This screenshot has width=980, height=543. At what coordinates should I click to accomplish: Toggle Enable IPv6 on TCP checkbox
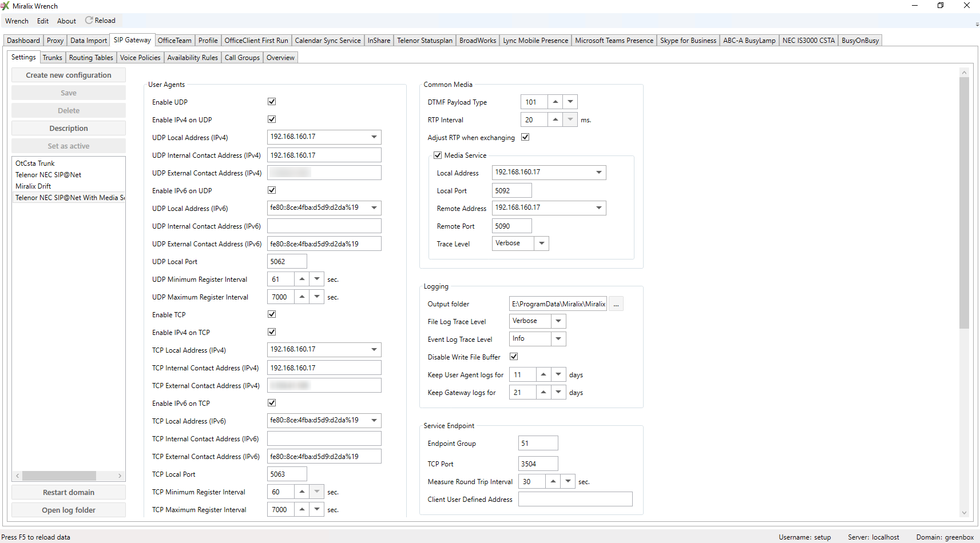tap(272, 403)
